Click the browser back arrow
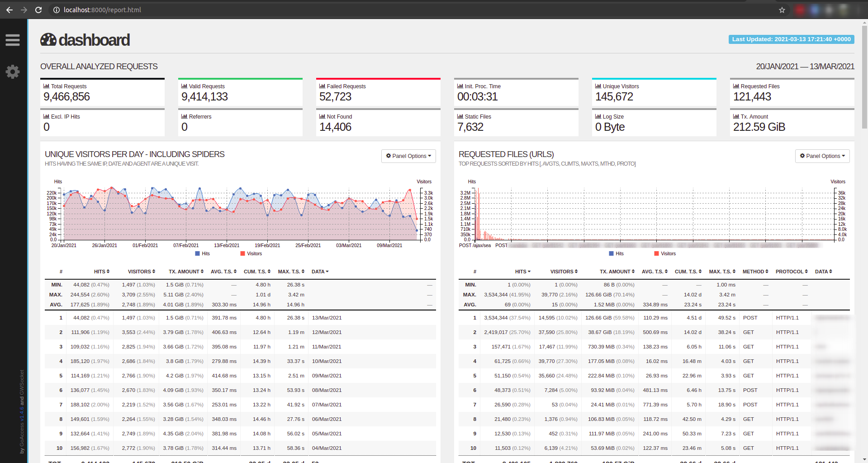Viewport: 868px width, 463px height. click(x=9, y=10)
